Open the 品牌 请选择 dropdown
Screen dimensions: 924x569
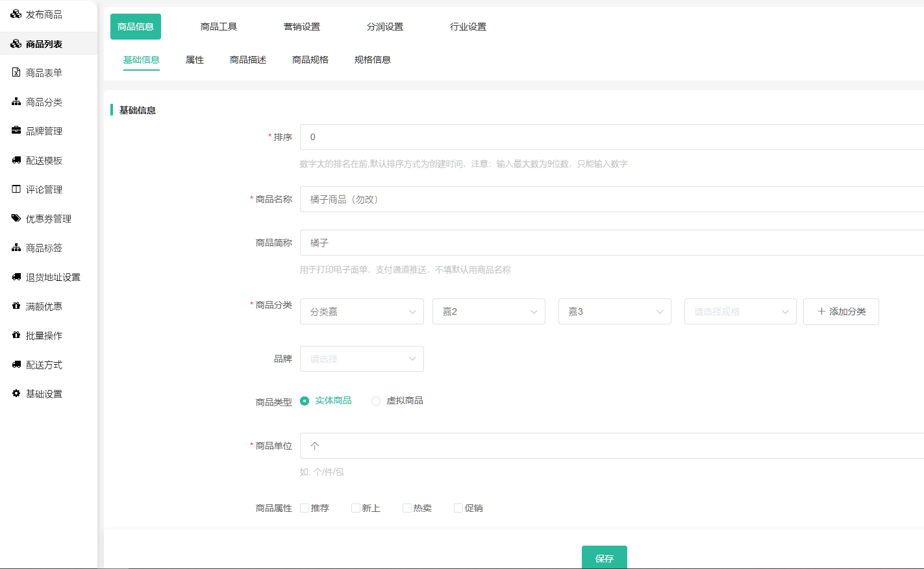click(362, 359)
